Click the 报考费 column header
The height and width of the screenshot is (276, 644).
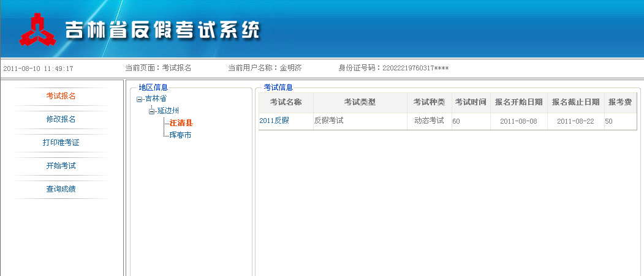[621, 103]
